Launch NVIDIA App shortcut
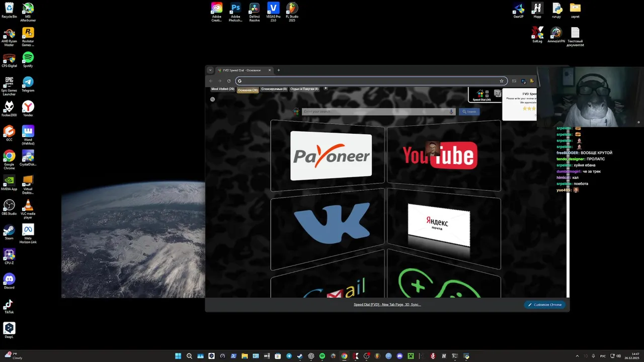The width and height of the screenshot is (644, 362). [9, 183]
